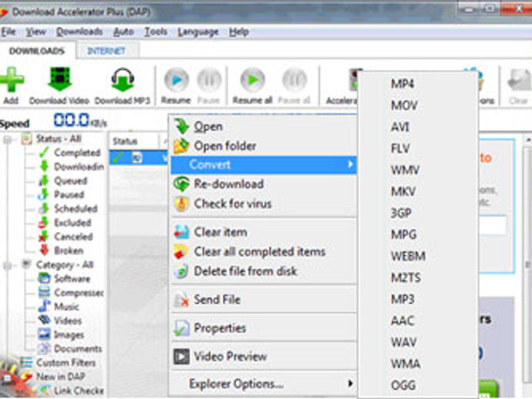Click the Open folder icon
The image size is (532, 399).
181,146
